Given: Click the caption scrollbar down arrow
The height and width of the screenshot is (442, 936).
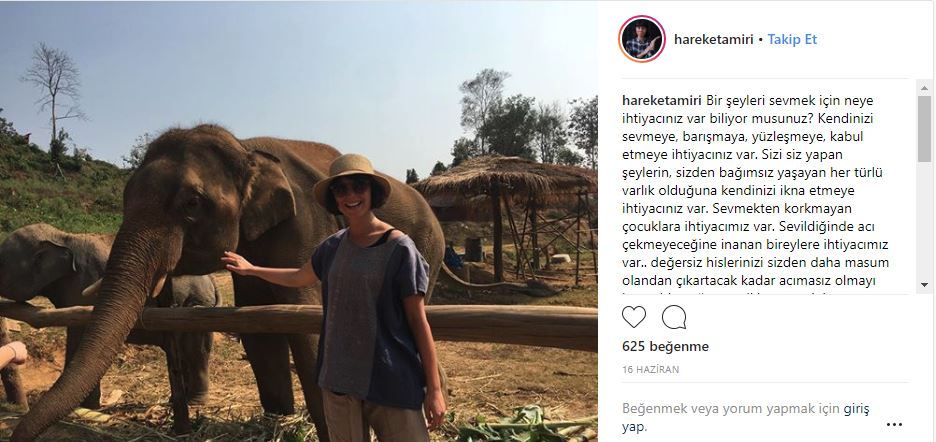Looking at the screenshot, I should [x=925, y=284].
